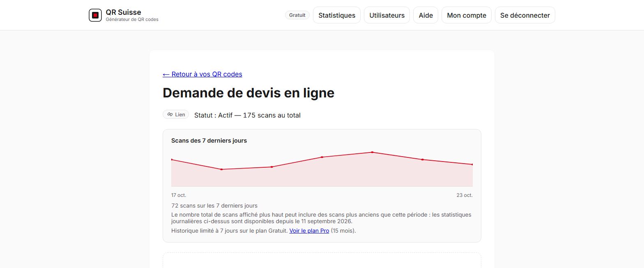Click the Scans des 7 derniers jours title
The height and width of the screenshot is (268, 644).
209,141
